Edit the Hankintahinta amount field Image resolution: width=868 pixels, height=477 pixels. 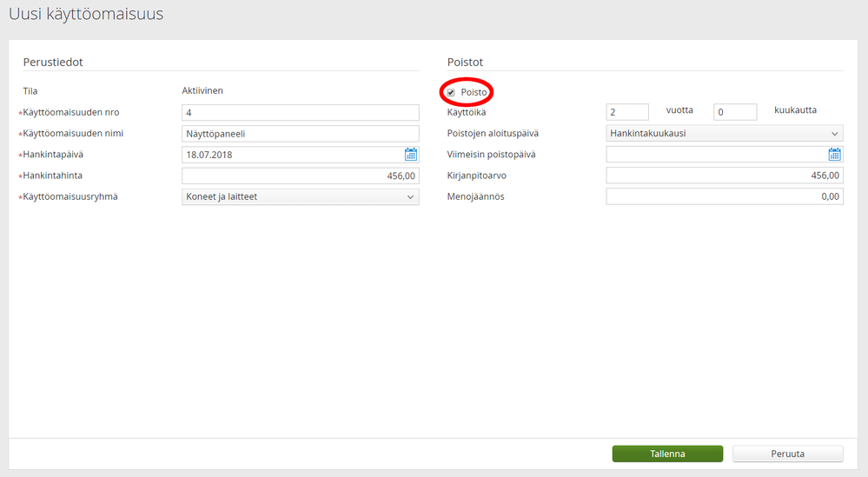coord(300,176)
